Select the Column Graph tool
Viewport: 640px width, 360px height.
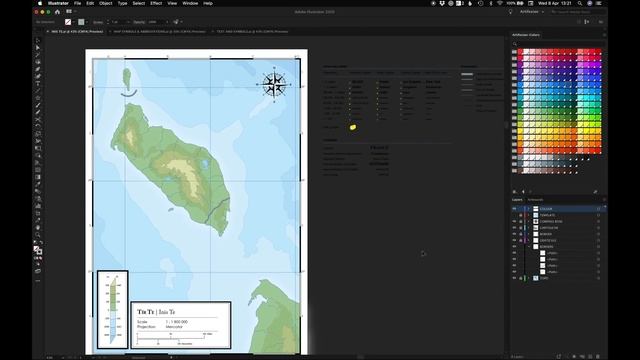38,206
